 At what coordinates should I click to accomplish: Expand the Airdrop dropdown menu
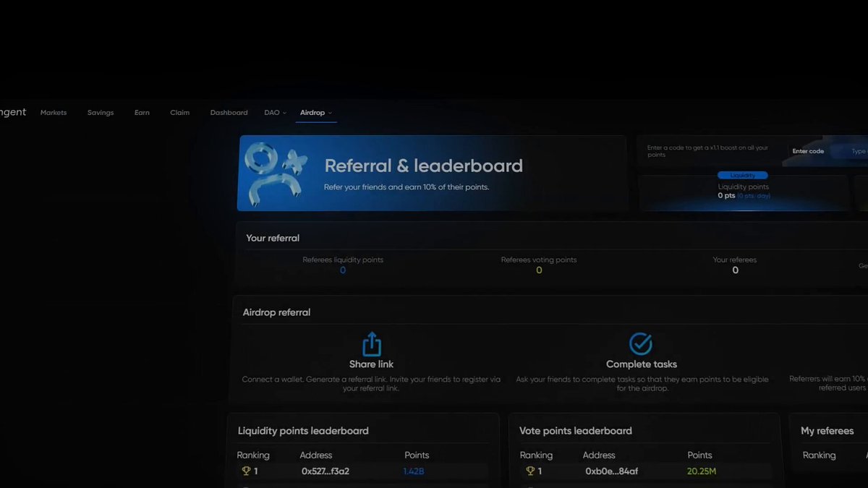coord(316,113)
